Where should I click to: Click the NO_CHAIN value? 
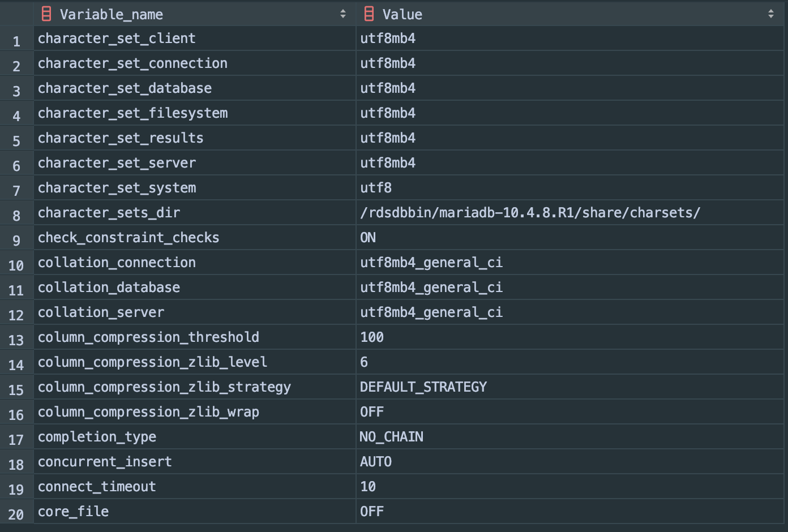point(392,437)
